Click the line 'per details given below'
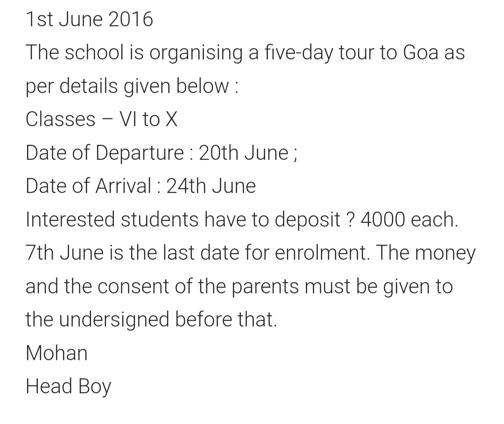This screenshot has width=504, height=424. pos(132,86)
